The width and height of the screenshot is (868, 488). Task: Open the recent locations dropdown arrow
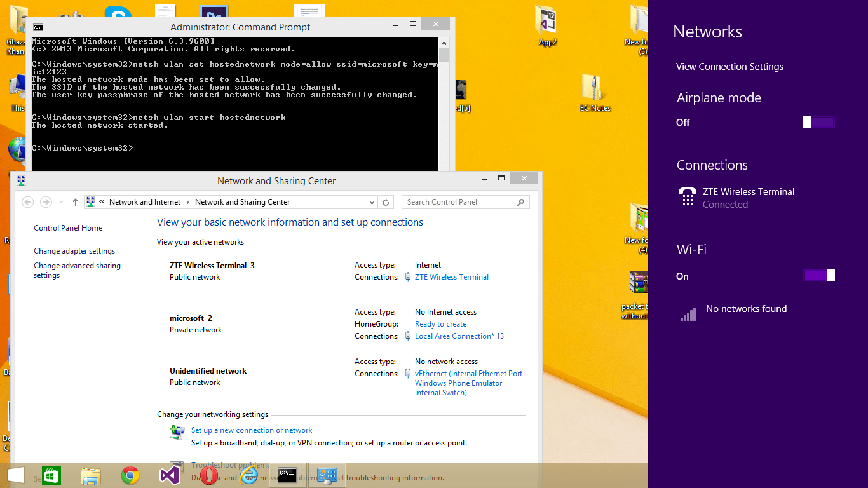pyautogui.click(x=62, y=202)
